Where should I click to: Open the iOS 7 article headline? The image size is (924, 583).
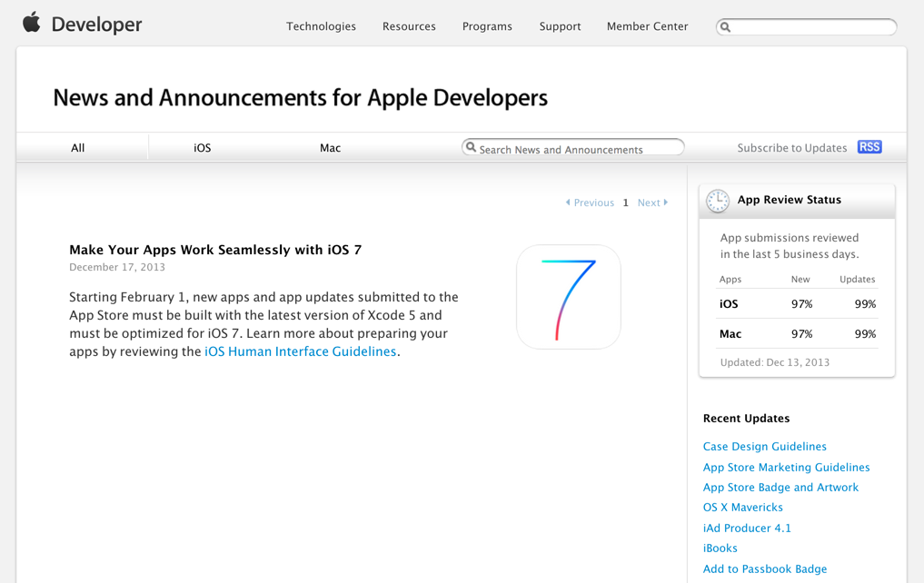coord(215,250)
